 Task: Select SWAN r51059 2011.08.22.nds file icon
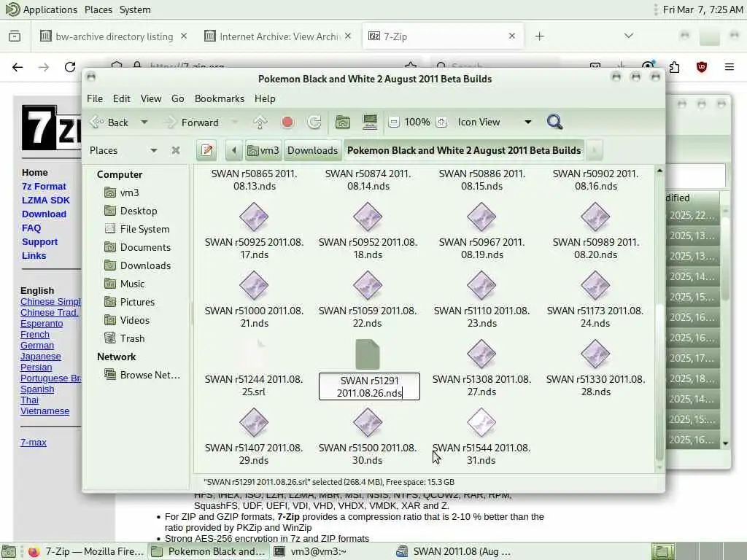pyautogui.click(x=368, y=285)
